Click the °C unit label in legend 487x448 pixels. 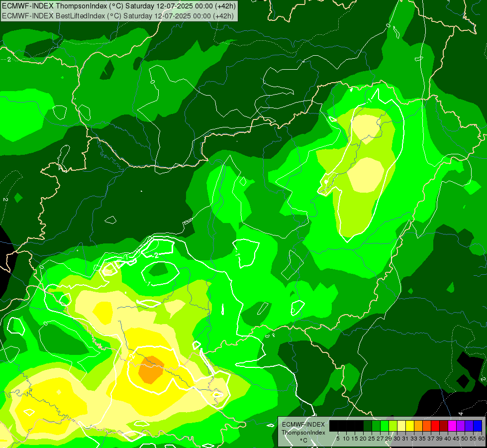[304, 441]
